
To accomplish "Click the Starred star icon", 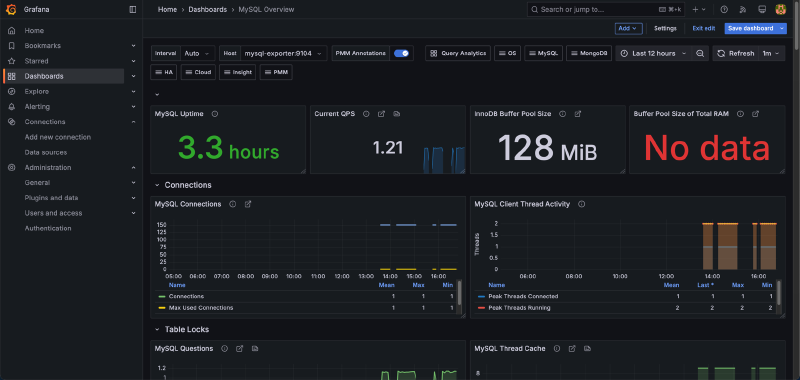I will pyautogui.click(x=11, y=61).
